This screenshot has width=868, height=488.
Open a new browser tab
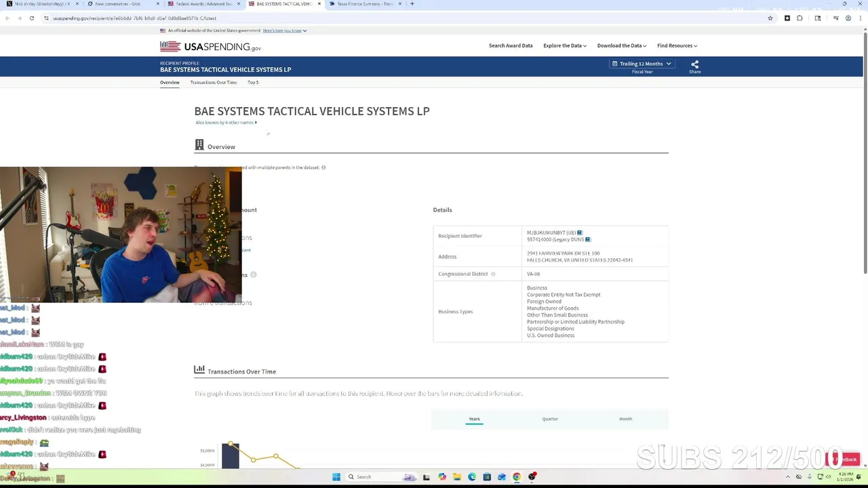[x=412, y=4]
